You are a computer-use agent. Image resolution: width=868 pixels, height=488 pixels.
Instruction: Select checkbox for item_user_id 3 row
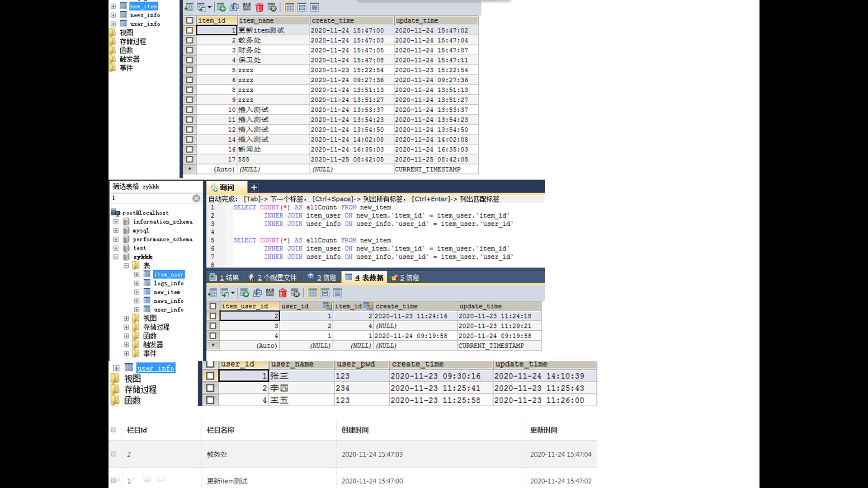click(x=213, y=326)
